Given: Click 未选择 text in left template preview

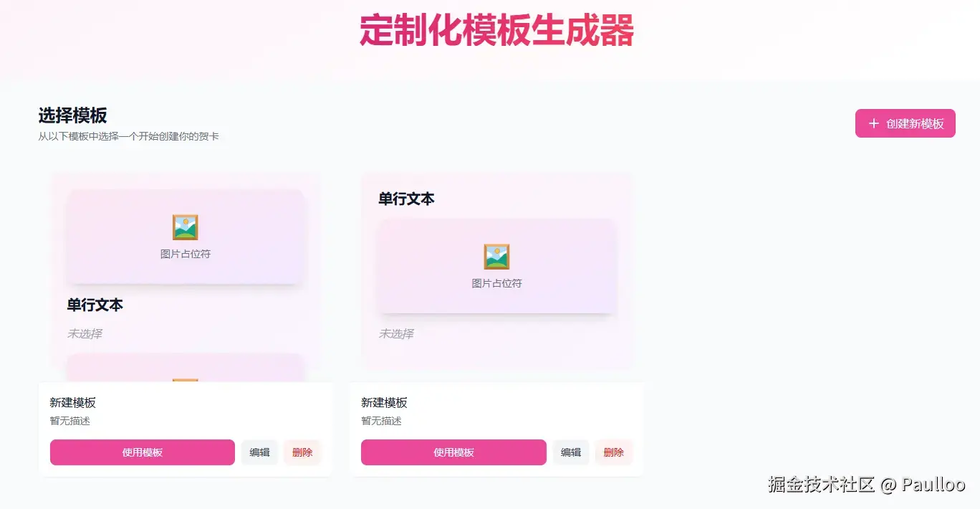Looking at the screenshot, I should pos(85,333).
